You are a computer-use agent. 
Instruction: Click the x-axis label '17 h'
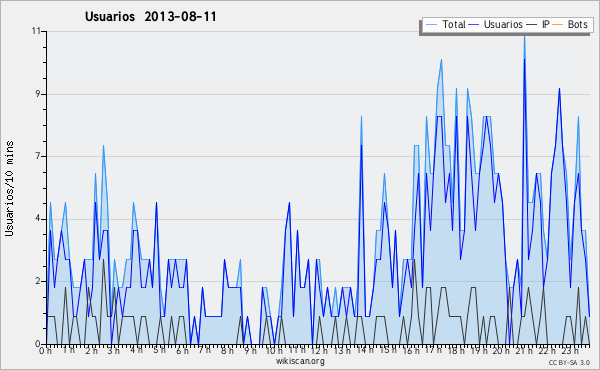433,350
